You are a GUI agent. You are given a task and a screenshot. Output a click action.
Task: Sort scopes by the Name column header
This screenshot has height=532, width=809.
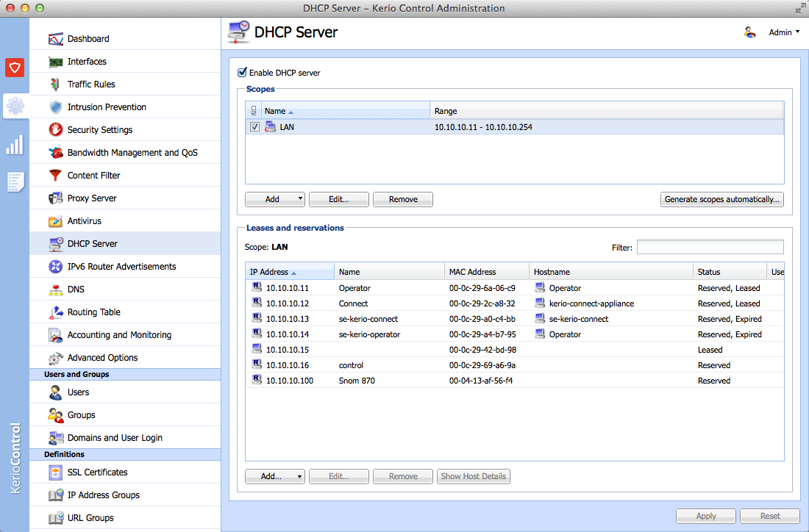click(x=346, y=111)
